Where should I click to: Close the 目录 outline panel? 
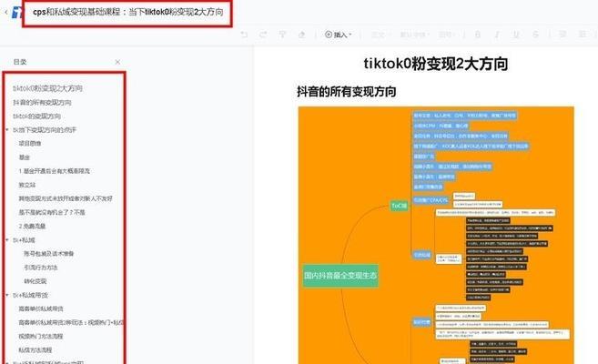click(x=117, y=62)
